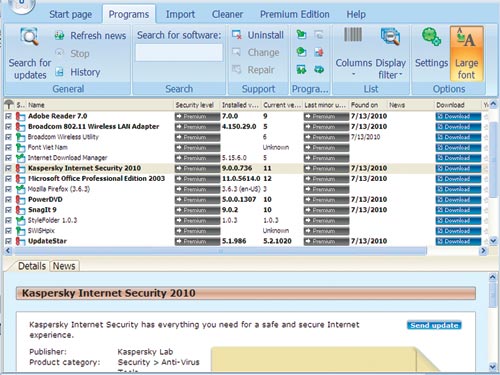Open the Columns dropdown in List group
Screen dimensions: 500x375
[353, 52]
